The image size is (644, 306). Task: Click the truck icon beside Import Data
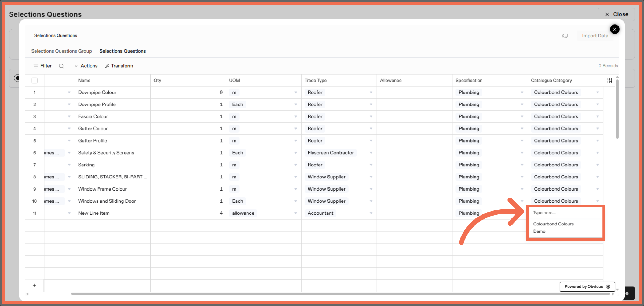click(565, 35)
